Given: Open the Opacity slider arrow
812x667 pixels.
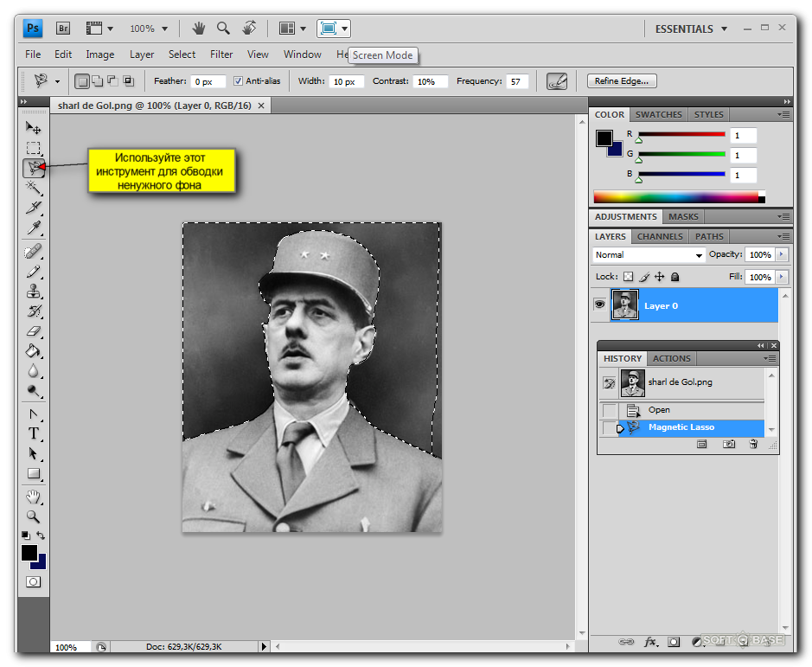Looking at the screenshot, I should 782,254.
